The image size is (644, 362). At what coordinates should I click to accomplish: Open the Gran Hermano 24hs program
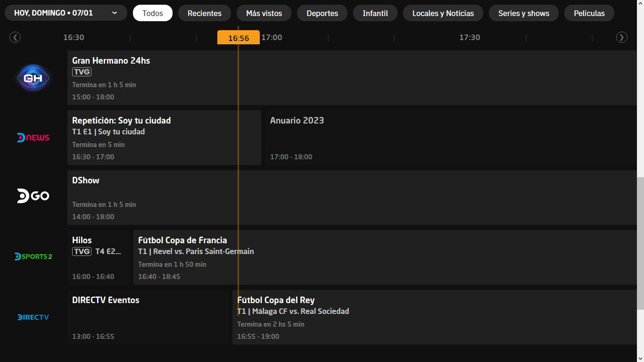coord(352,78)
